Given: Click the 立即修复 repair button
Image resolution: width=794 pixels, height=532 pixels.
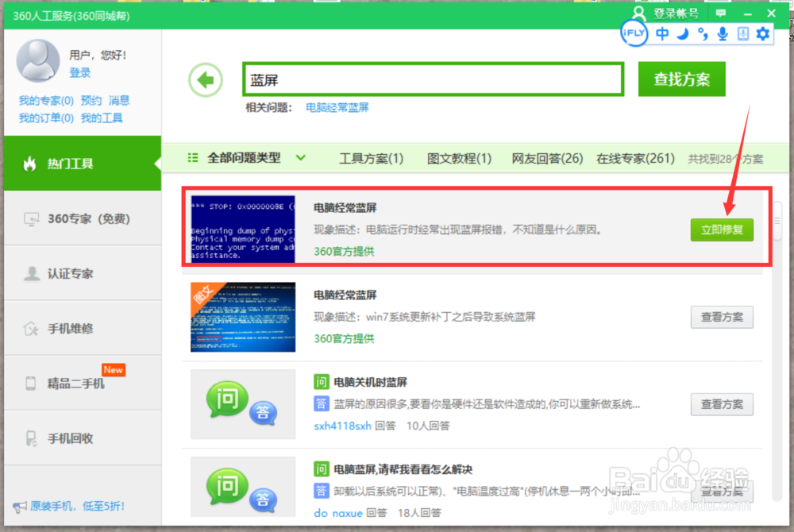Looking at the screenshot, I should 722,229.
